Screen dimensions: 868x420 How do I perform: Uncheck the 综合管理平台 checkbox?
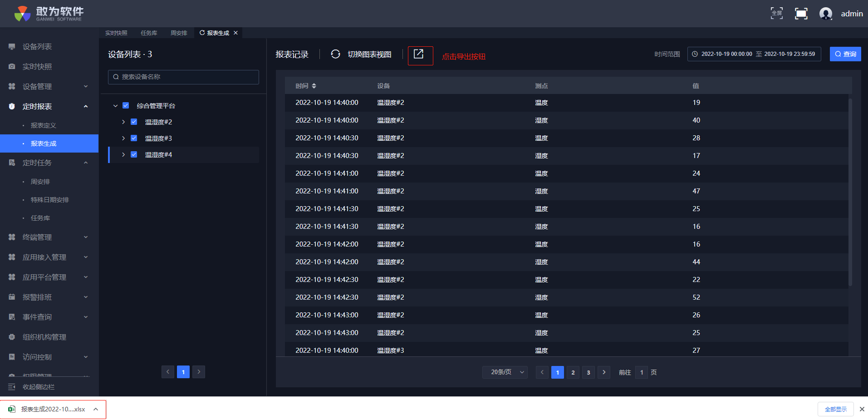click(126, 106)
